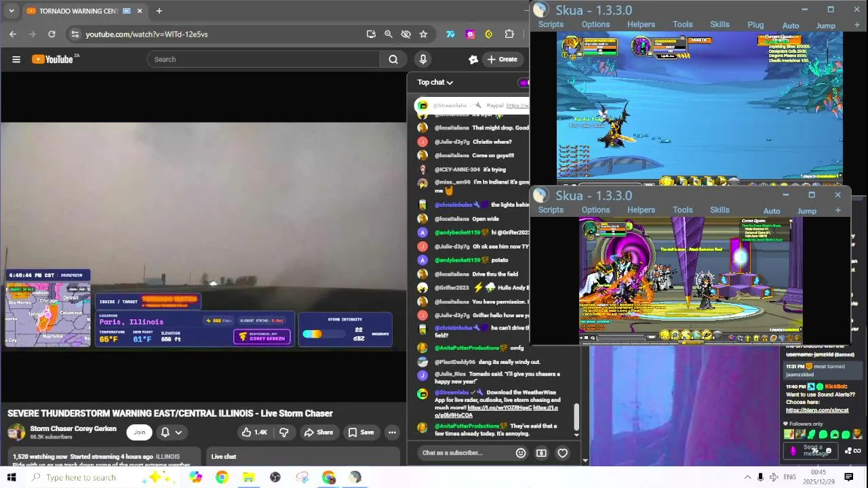Expand Top chat dropdown
868x488 pixels.
point(435,82)
